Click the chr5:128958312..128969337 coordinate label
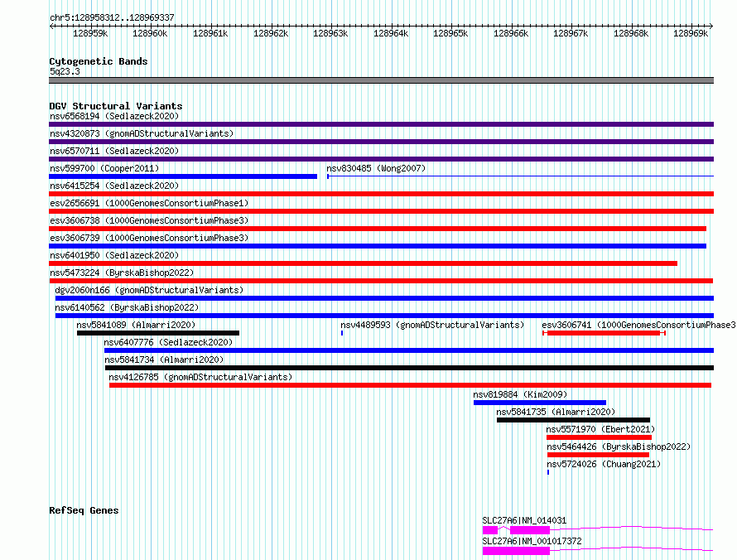737x560 pixels. [112, 17]
